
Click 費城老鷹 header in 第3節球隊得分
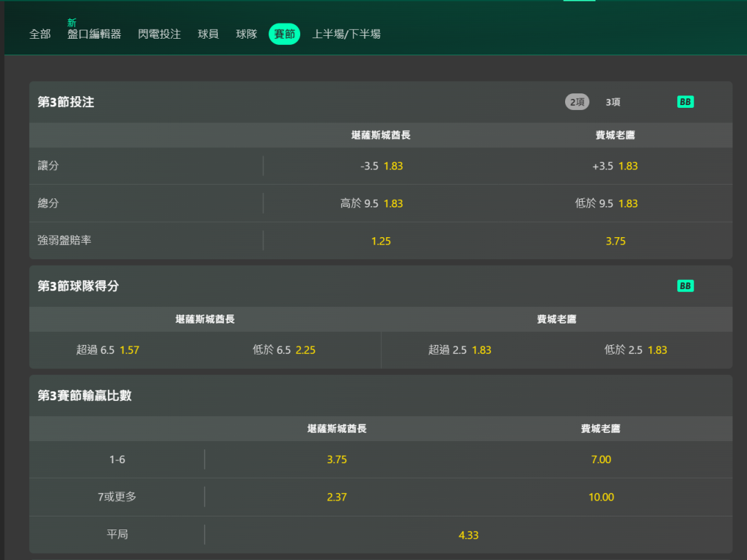click(556, 319)
